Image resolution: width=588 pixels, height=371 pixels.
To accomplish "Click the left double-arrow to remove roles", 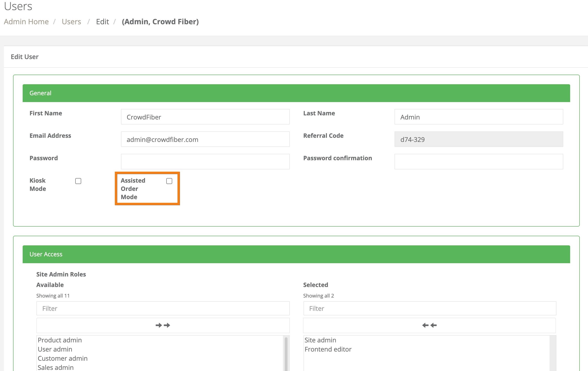I will pos(429,325).
